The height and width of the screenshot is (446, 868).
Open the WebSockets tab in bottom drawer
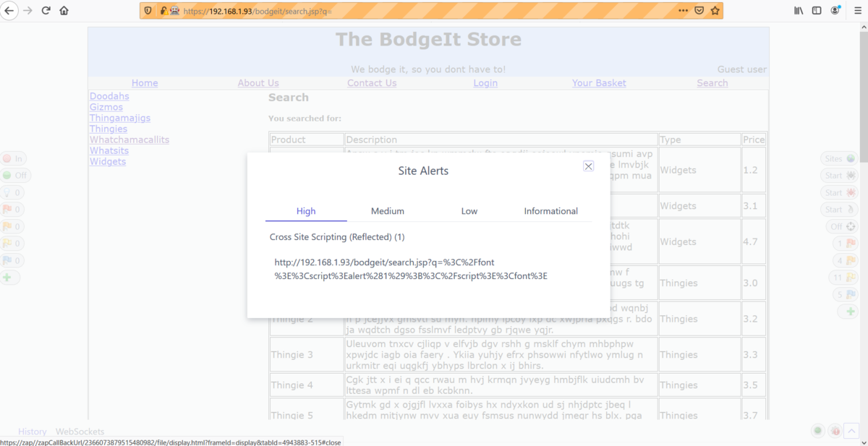point(80,432)
